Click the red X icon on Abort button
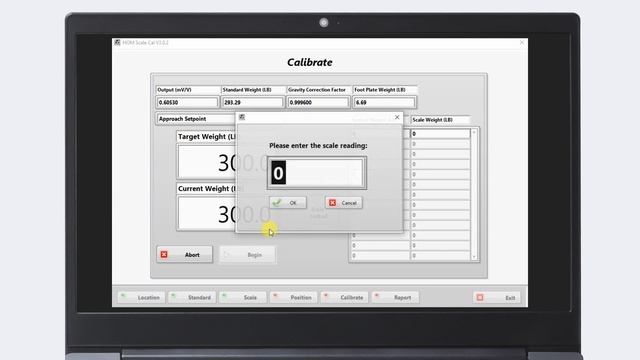 tap(164, 255)
